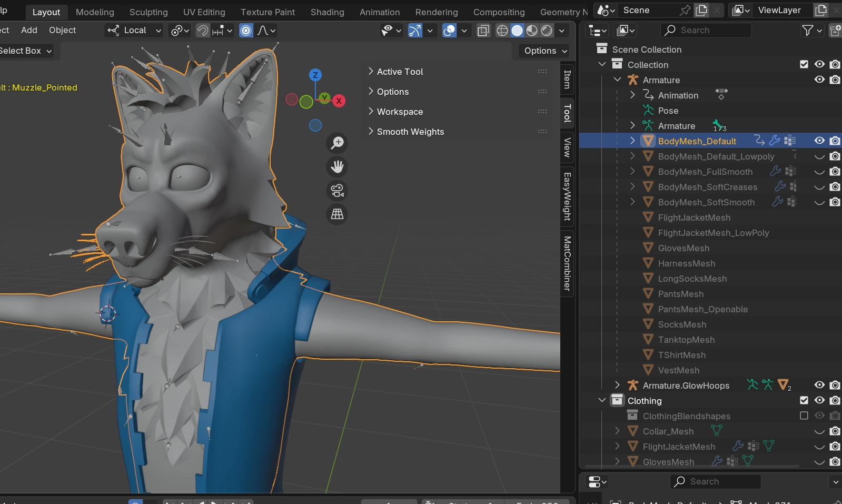The width and height of the screenshot is (842, 504).
Task: Open the outliner filter funnel icon
Action: pos(807,31)
